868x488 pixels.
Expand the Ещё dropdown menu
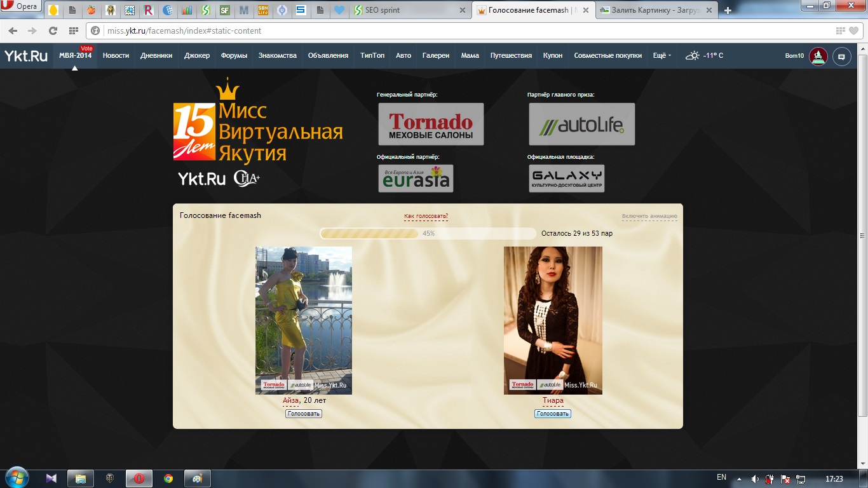(x=662, y=55)
